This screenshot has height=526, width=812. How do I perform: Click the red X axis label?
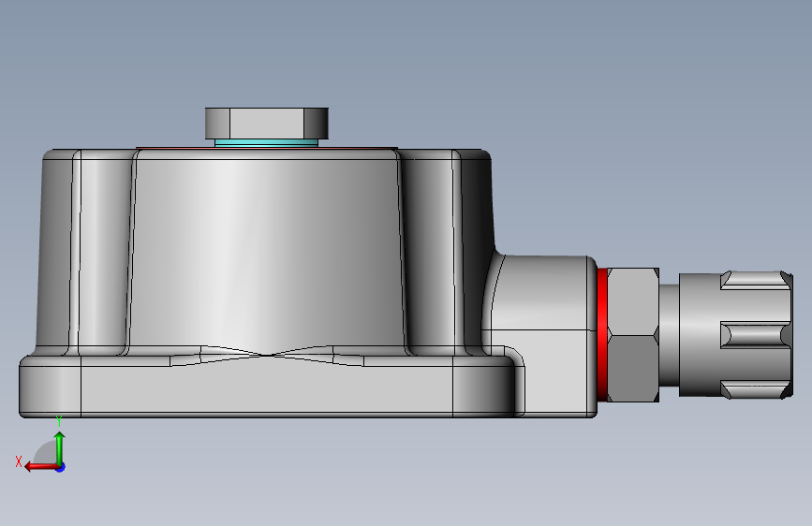pos(19,461)
